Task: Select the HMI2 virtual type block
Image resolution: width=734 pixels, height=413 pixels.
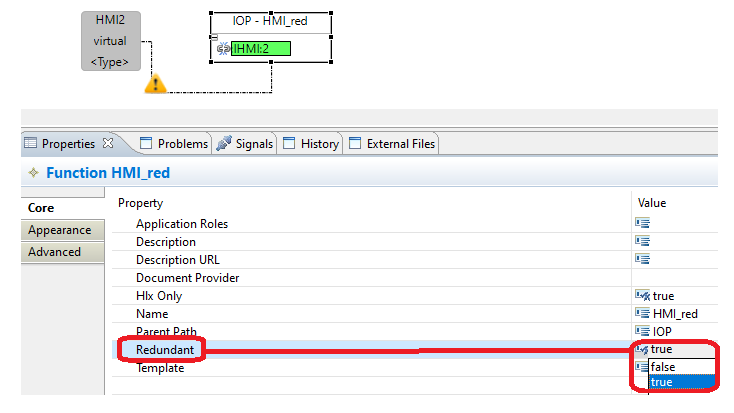Action: click(x=111, y=41)
